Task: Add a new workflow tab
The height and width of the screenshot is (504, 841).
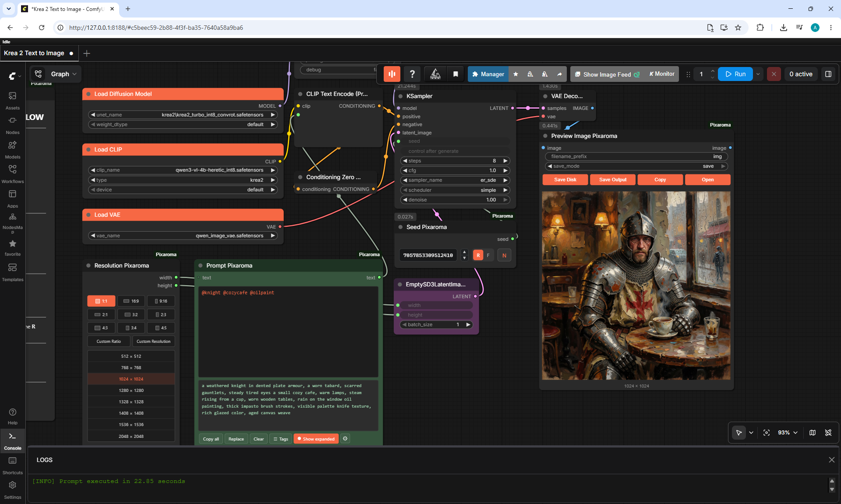Action: point(87,53)
